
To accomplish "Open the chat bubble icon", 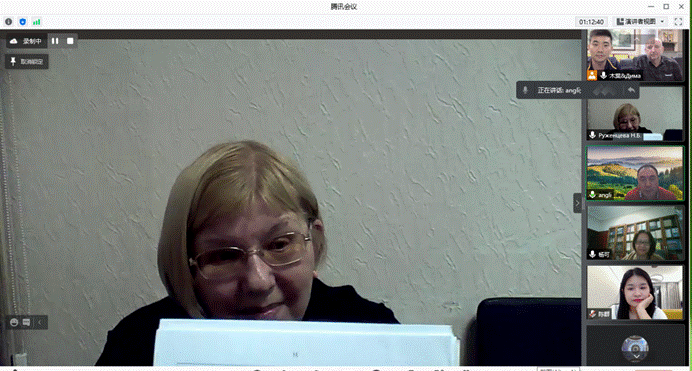I will 26,322.
